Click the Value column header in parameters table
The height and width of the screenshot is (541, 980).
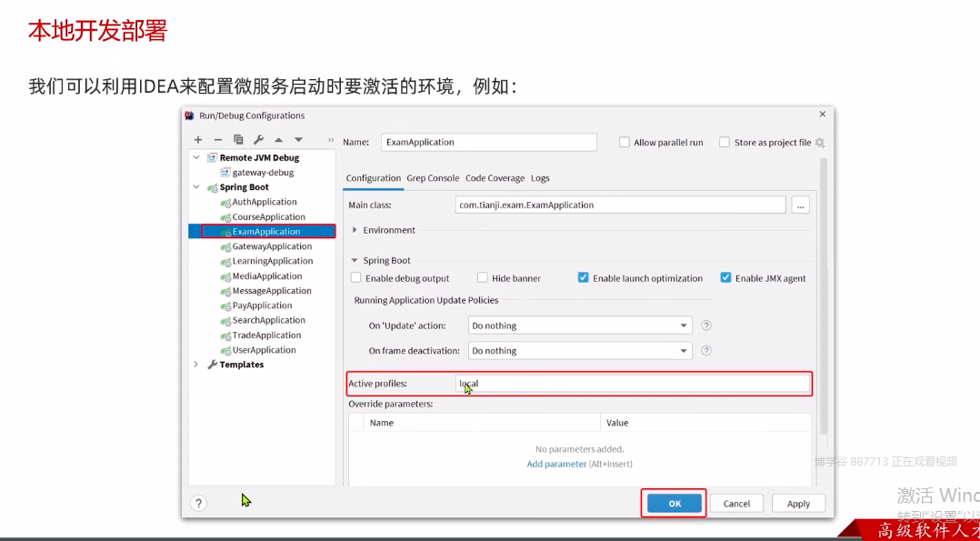(705, 423)
